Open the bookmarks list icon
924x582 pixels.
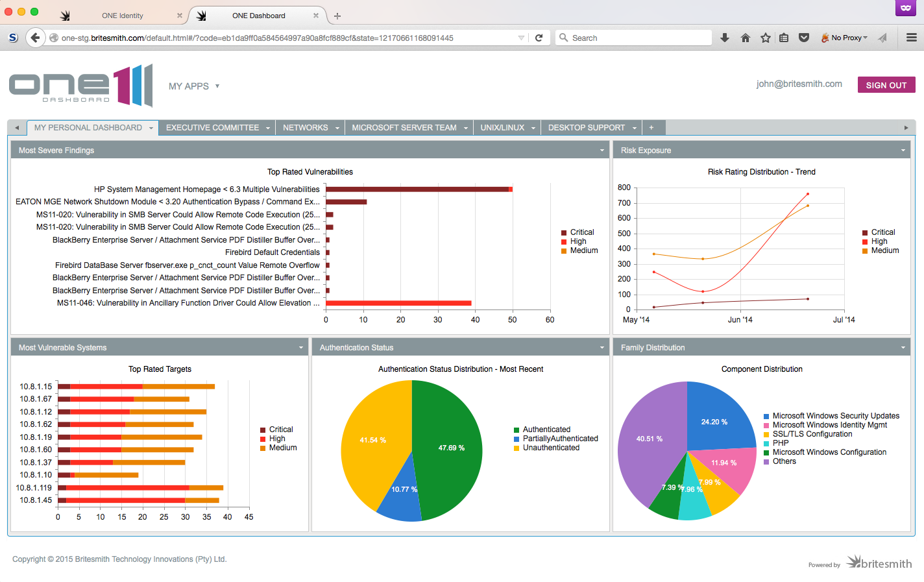point(784,38)
